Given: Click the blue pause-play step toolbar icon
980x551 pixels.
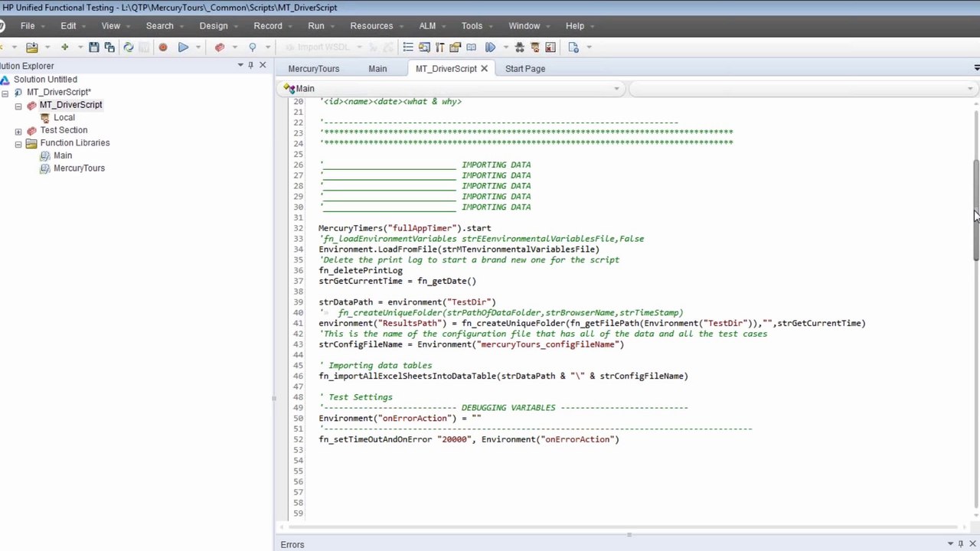Looking at the screenshot, I should 490,47.
